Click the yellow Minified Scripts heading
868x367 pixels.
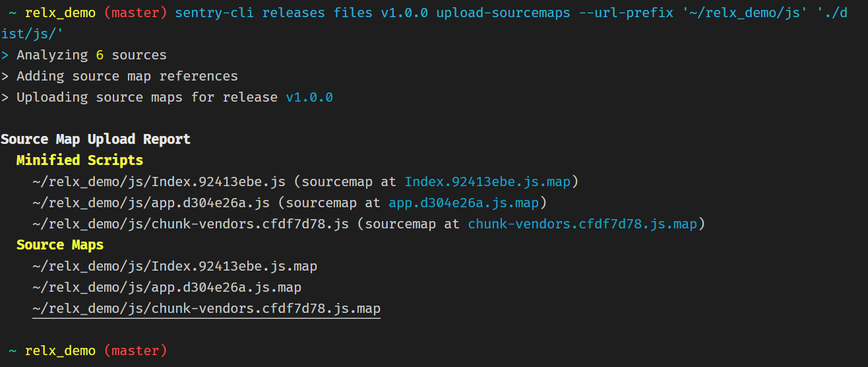pos(80,160)
